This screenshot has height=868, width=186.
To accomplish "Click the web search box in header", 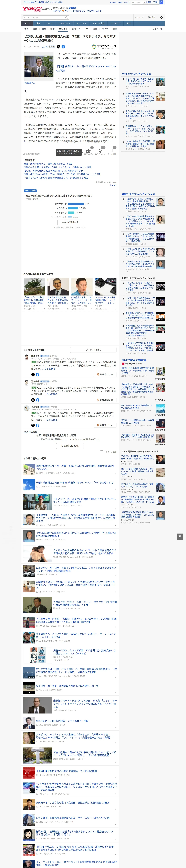I will (145, 2).
